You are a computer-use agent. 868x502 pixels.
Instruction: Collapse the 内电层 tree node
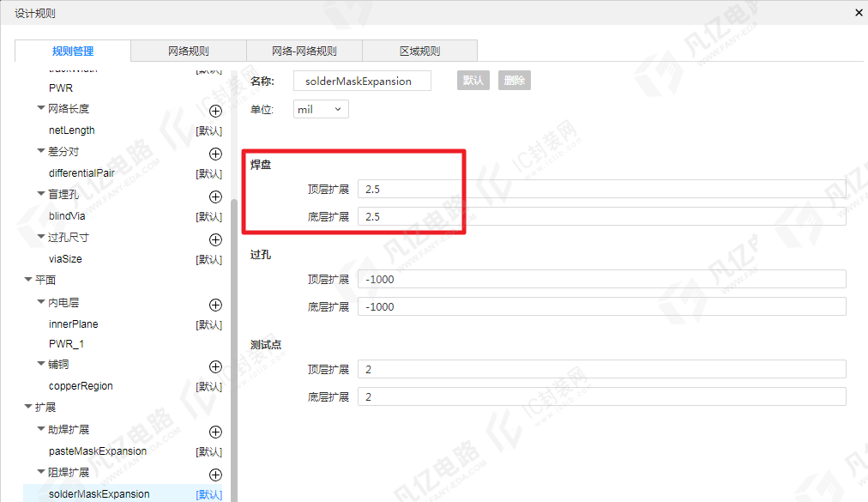pyautogui.click(x=41, y=301)
